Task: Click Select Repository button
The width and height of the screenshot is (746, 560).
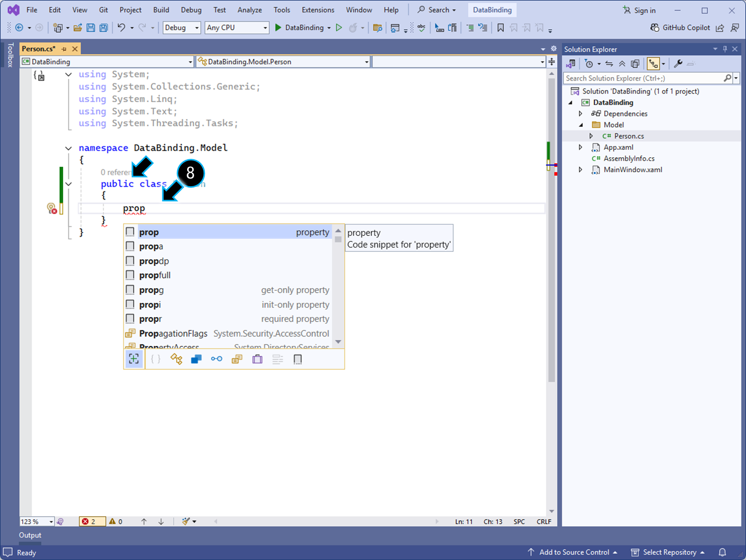Action: (x=668, y=552)
